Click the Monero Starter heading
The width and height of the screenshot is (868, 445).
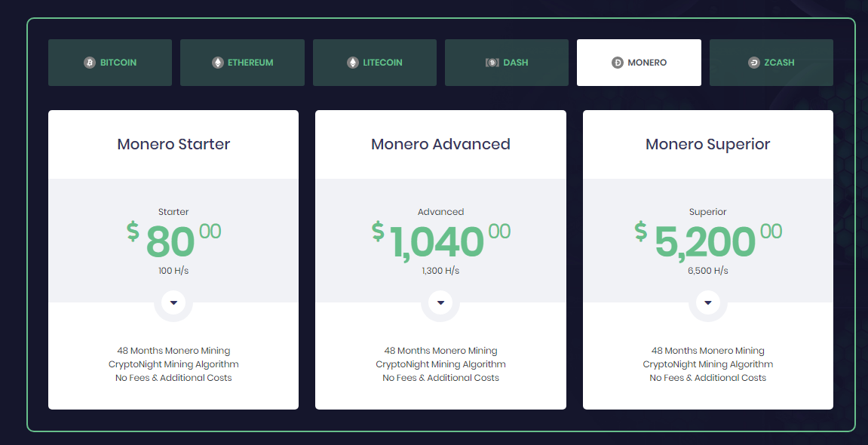point(173,144)
